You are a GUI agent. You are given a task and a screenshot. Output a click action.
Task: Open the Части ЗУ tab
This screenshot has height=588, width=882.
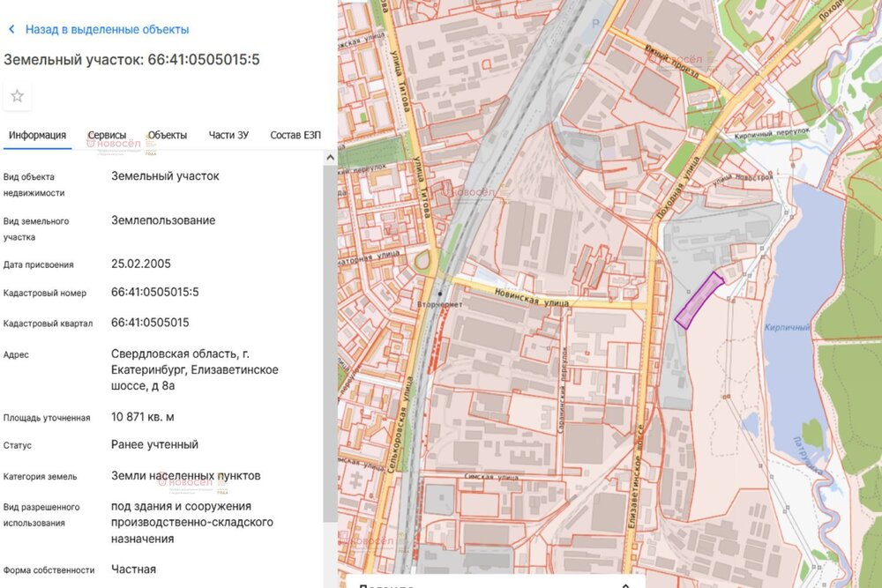click(228, 135)
